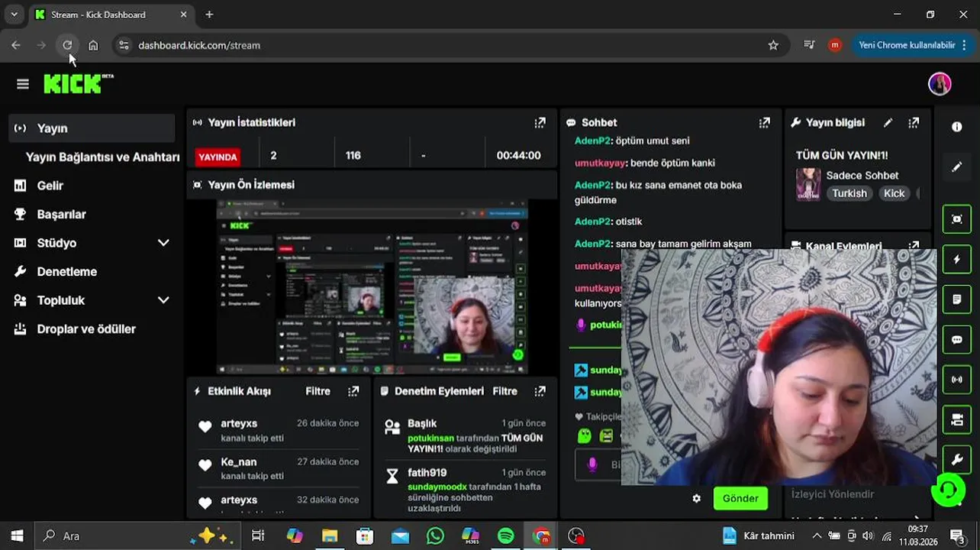This screenshot has width=980, height=550.
Task: Toggle the broadcast signal widget
Action: point(957,379)
